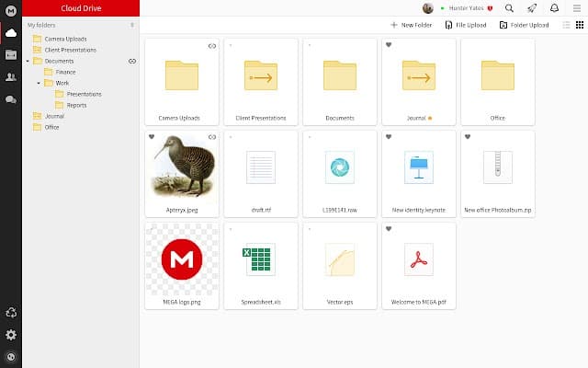Open the Rubbish Bin recycle icon
Screen dimensions: 588x368
point(11,313)
